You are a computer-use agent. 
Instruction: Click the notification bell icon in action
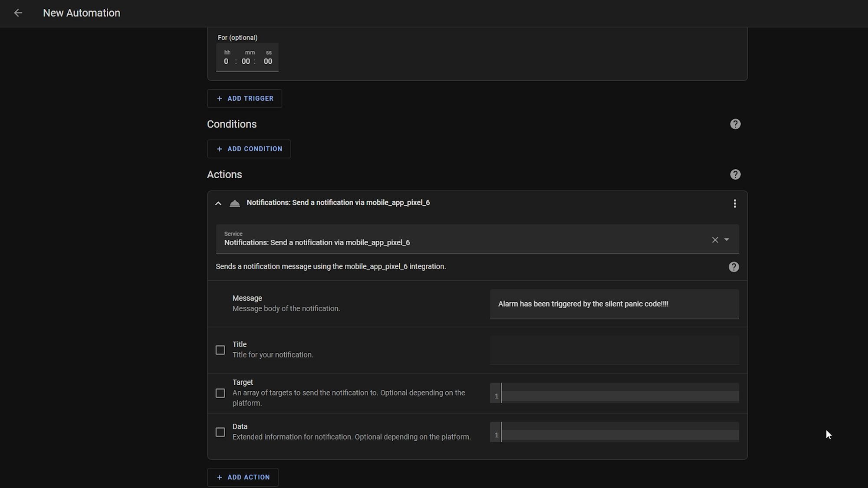[236, 203]
